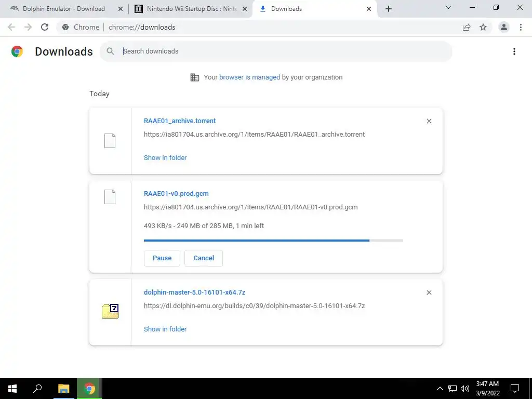Show RAAE01_archive.torrent in folder

(x=165, y=158)
